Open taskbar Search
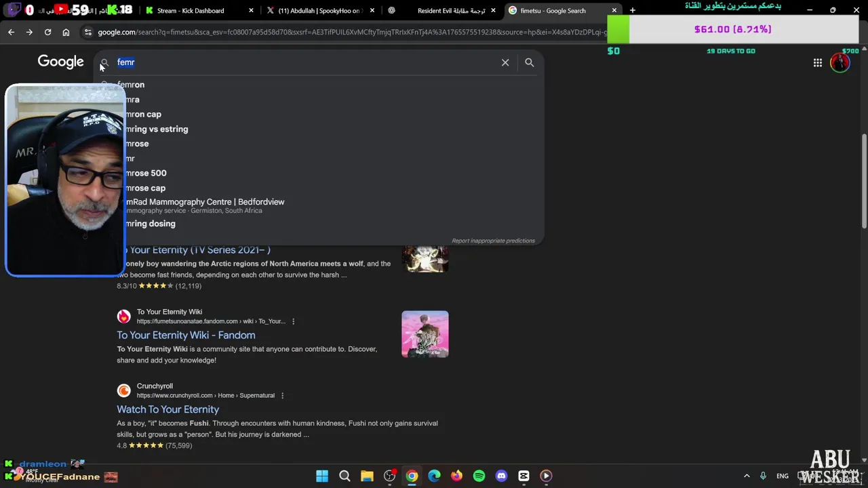 click(344, 476)
